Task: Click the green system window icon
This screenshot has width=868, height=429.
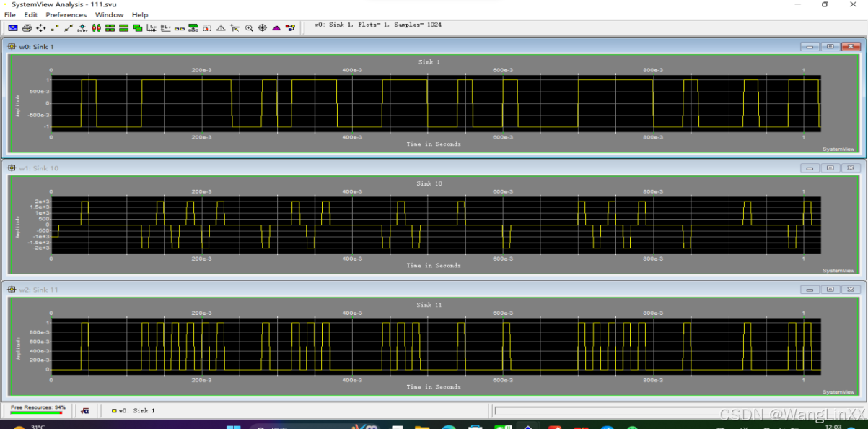Action: (193, 28)
